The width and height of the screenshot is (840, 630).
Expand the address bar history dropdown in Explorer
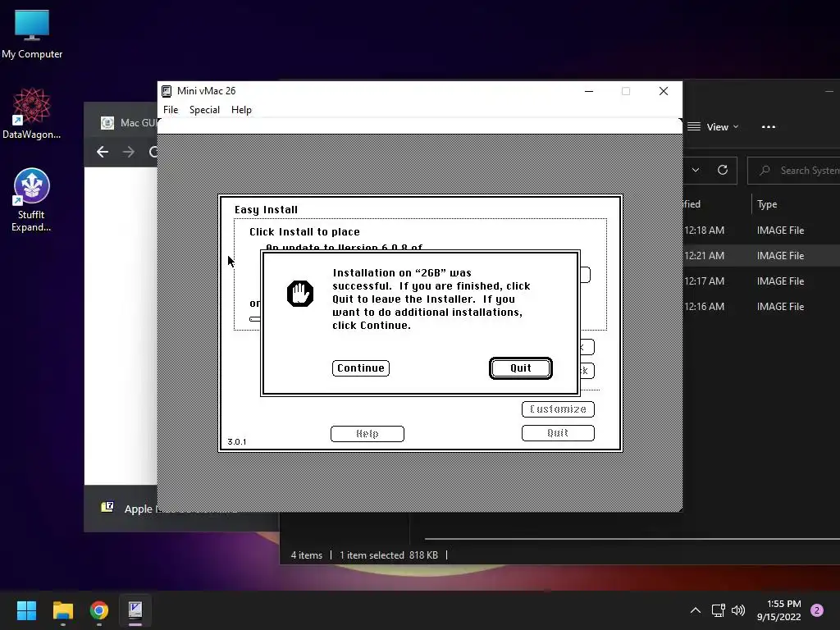[x=696, y=170]
